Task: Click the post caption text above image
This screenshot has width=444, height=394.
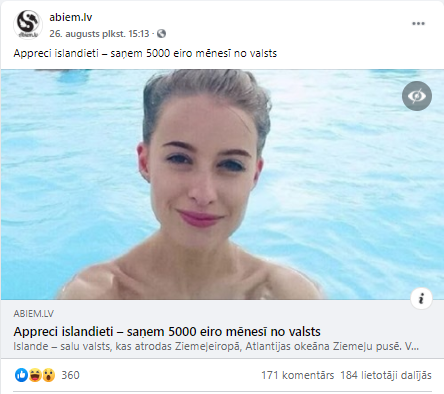Action: coord(145,53)
